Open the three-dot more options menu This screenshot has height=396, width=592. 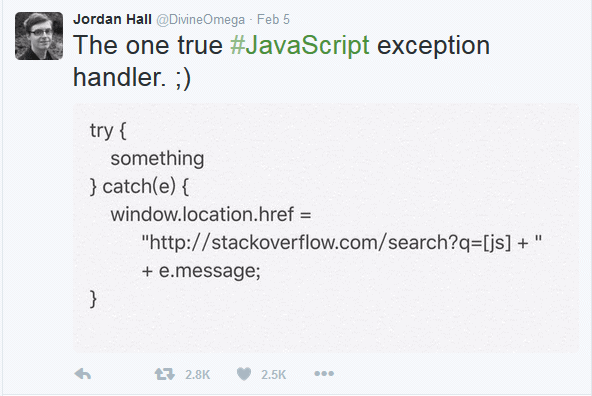point(324,374)
